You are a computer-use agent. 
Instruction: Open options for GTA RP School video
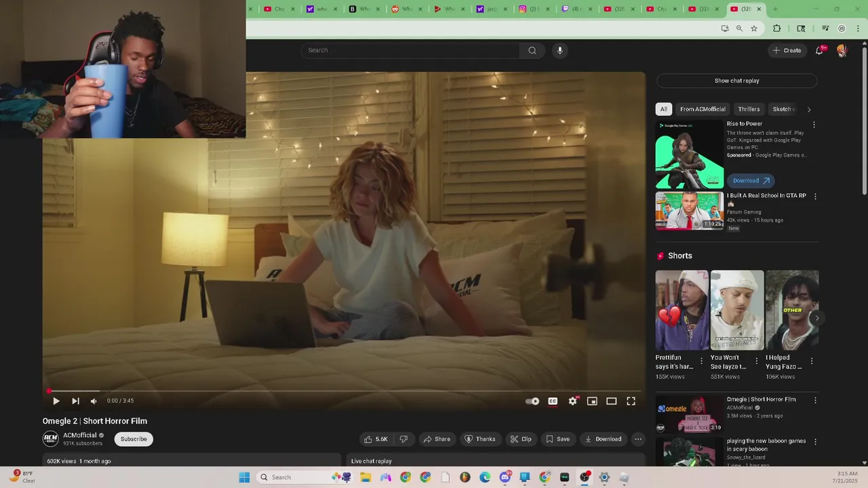815,197
